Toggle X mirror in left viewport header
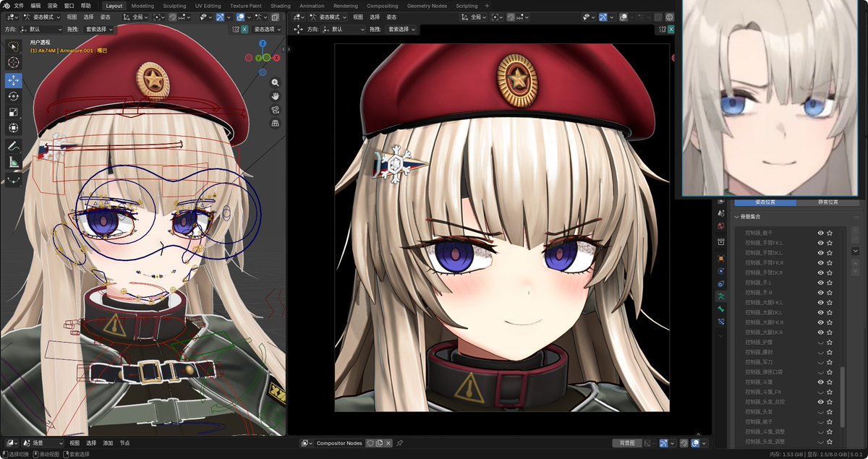Viewport: 868px width, 459px height. (x=244, y=30)
